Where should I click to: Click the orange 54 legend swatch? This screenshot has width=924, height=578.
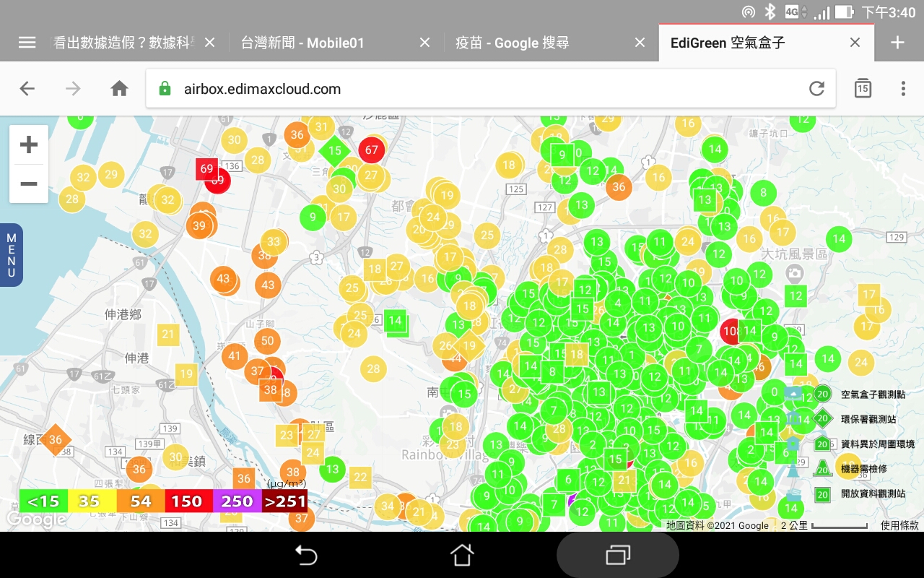click(x=141, y=501)
